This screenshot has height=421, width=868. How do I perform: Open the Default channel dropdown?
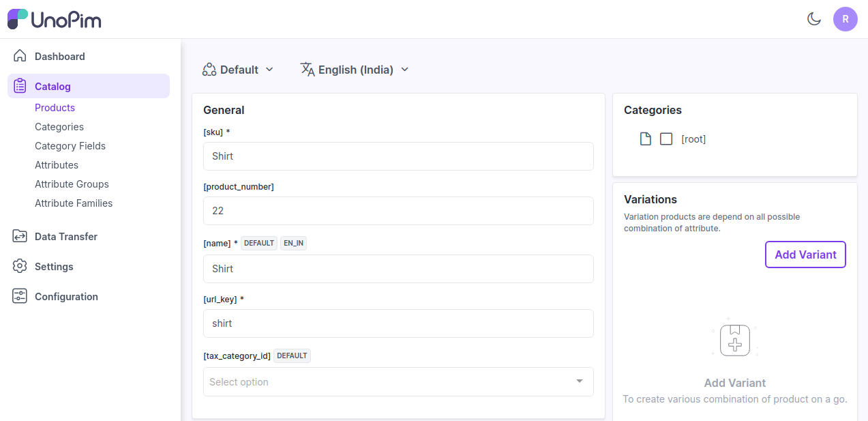pyautogui.click(x=238, y=70)
